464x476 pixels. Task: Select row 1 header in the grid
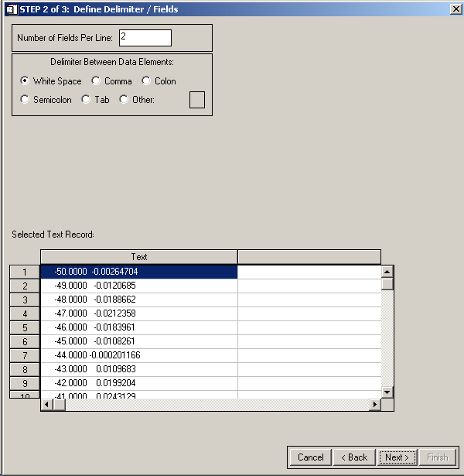pos(25,272)
